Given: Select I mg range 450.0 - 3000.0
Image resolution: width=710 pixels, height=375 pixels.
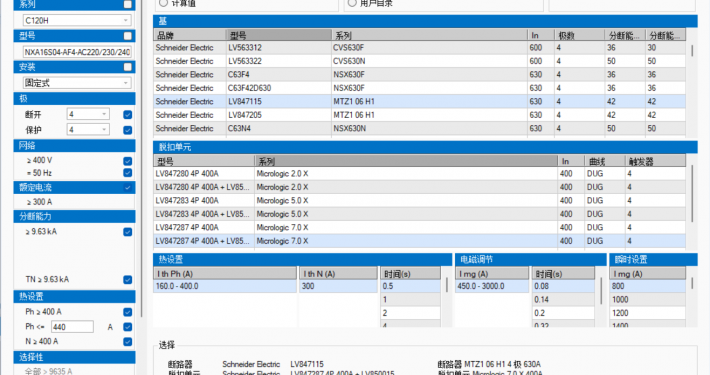Looking at the screenshot, I should pyautogui.click(x=492, y=286).
